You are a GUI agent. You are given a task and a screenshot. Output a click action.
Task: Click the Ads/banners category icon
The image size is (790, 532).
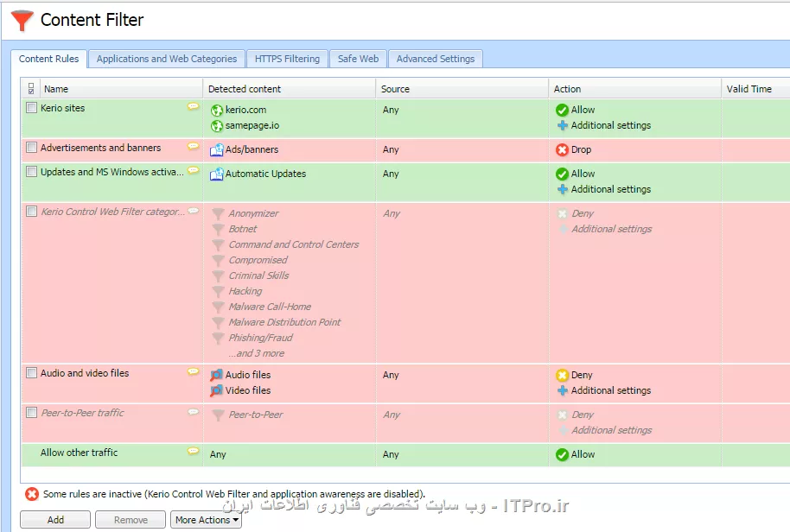[x=217, y=150]
